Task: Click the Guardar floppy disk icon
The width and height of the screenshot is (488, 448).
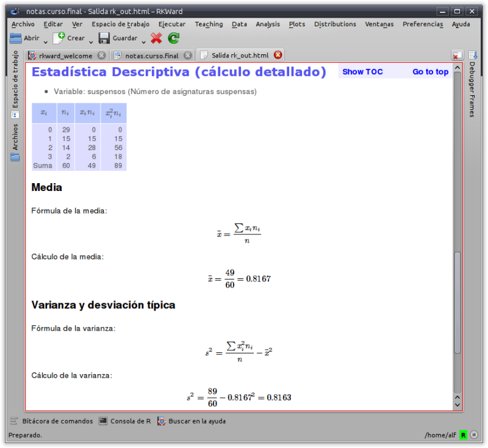Action: 104,38
